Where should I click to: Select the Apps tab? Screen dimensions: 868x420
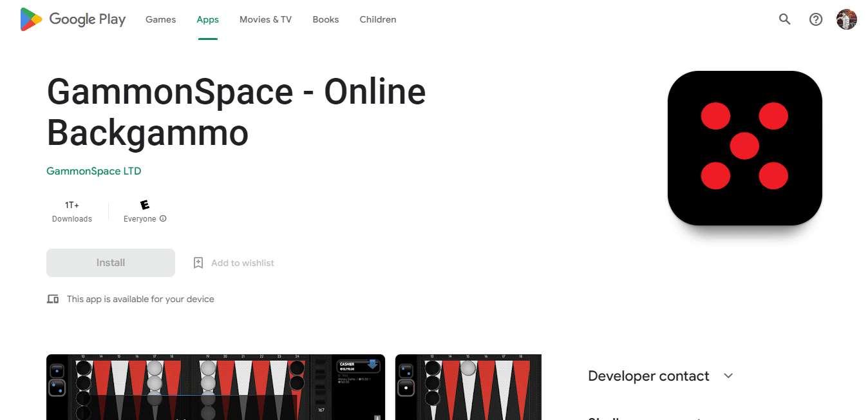tap(207, 19)
